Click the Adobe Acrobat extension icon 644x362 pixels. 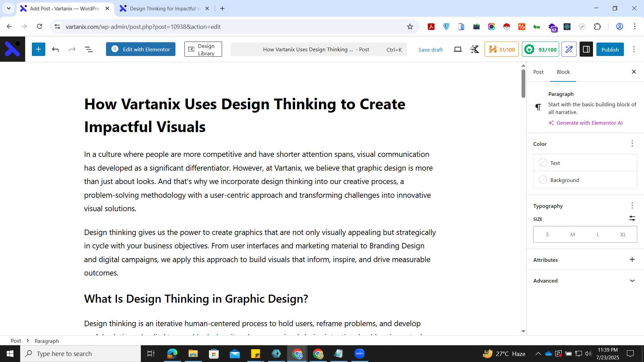coord(431,27)
